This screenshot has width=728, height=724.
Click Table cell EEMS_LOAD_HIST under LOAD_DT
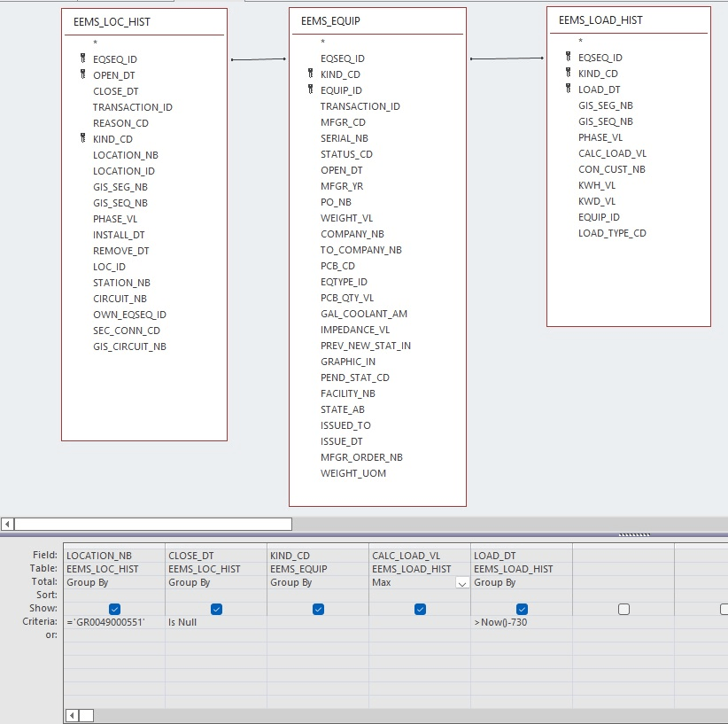point(522,569)
